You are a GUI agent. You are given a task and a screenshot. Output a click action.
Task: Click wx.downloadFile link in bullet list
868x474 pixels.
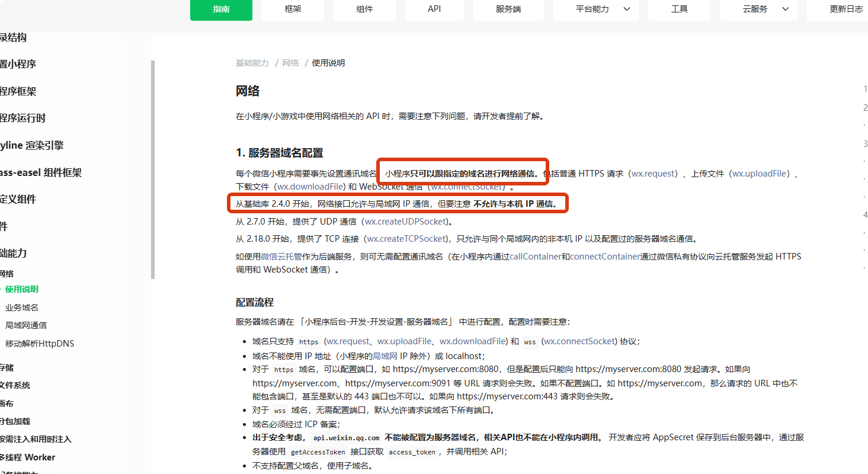473,341
